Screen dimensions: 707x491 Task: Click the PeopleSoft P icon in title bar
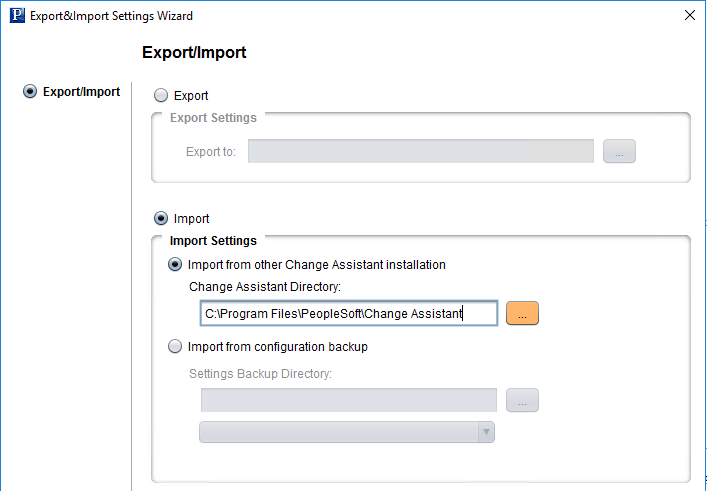point(17,15)
